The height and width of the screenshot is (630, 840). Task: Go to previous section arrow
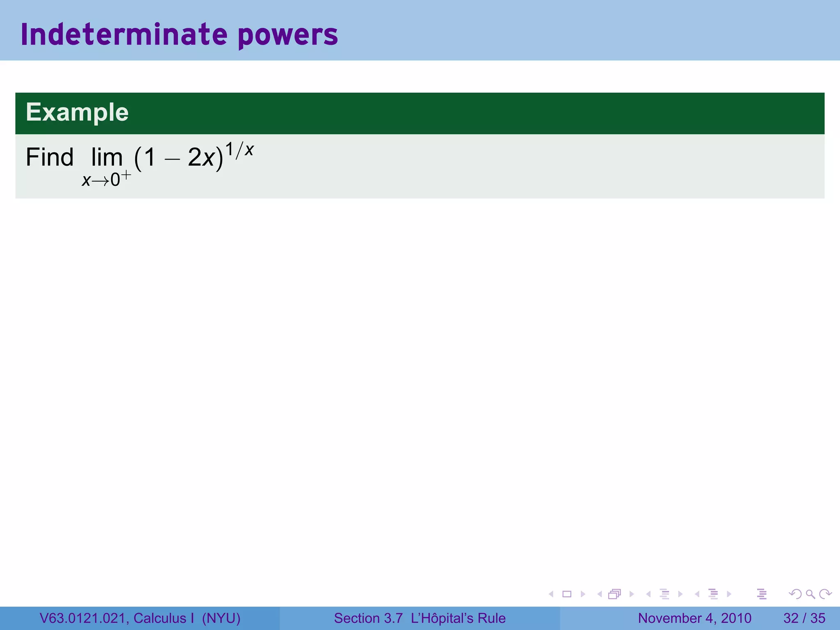pyautogui.click(x=697, y=594)
